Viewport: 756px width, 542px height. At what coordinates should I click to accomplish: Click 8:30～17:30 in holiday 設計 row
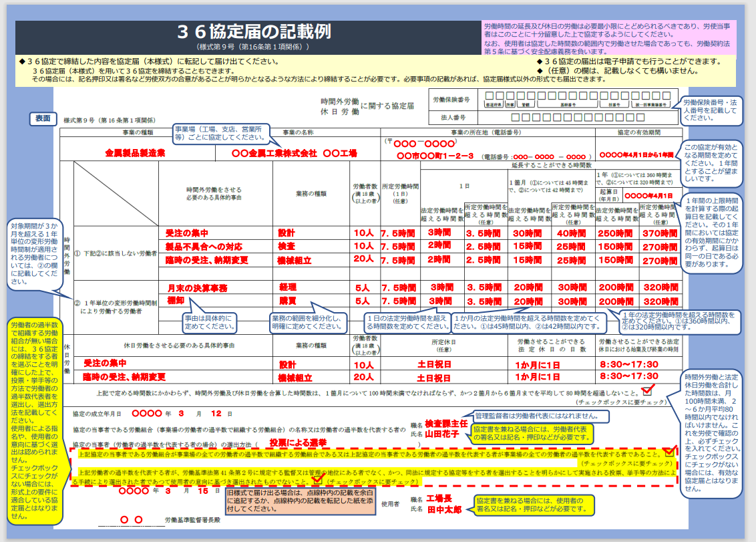point(629,364)
